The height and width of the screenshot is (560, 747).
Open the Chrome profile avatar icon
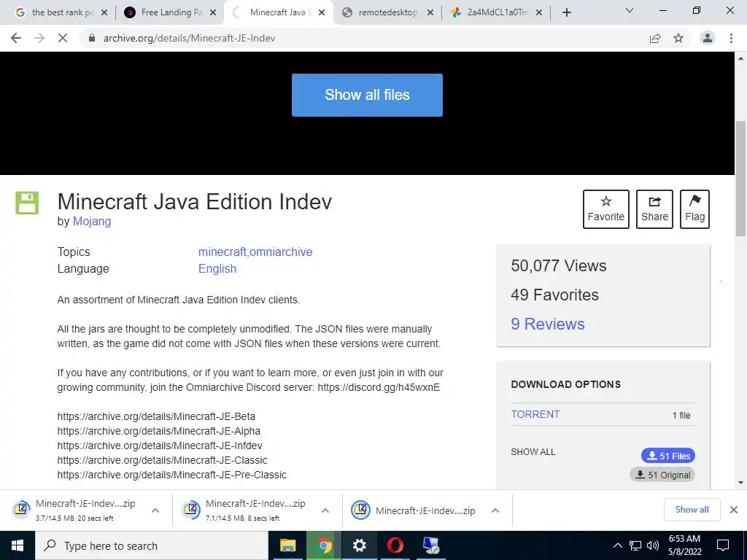708,38
